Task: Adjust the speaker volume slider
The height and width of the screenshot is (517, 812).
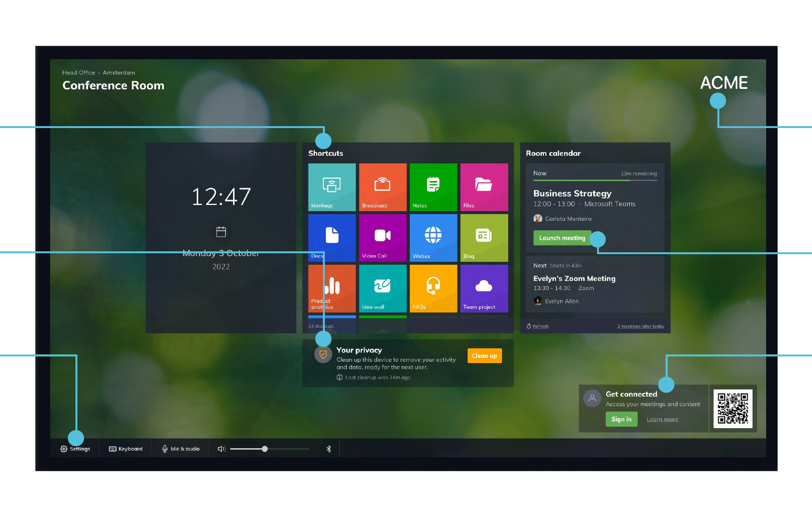Action: [265, 448]
